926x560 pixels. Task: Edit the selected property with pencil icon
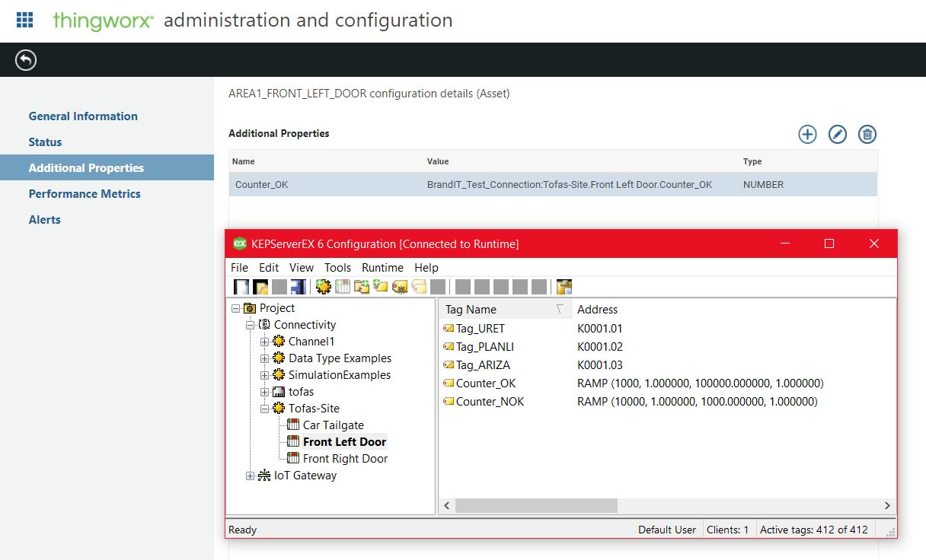point(838,135)
